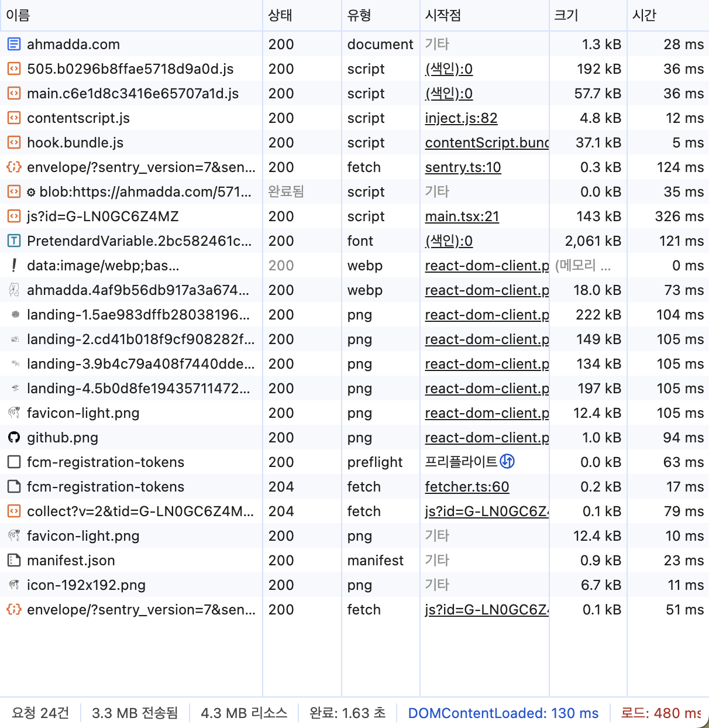Click the script icon for the collect?v=2 request
The image size is (709, 728).
click(x=14, y=511)
